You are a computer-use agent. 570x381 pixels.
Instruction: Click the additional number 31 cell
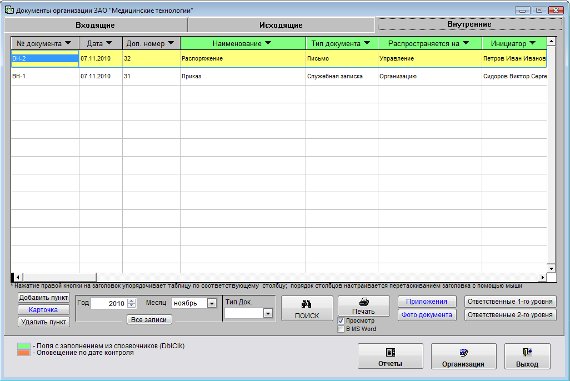pos(151,76)
